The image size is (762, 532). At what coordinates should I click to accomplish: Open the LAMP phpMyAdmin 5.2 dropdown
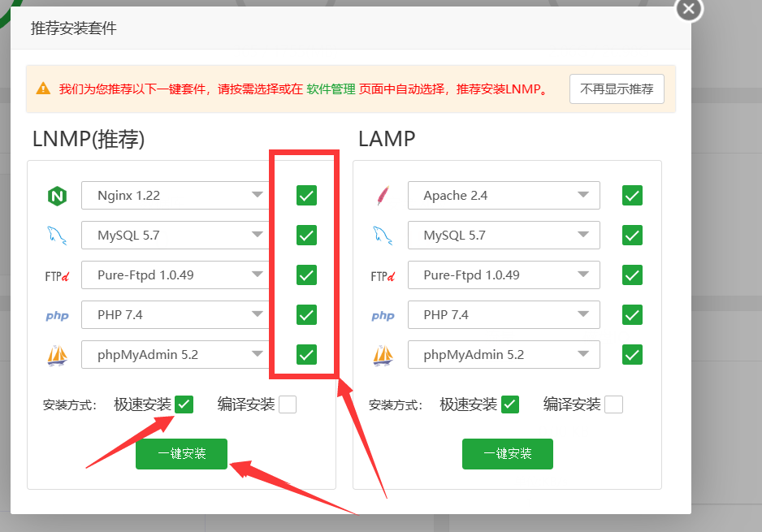coord(504,355)
